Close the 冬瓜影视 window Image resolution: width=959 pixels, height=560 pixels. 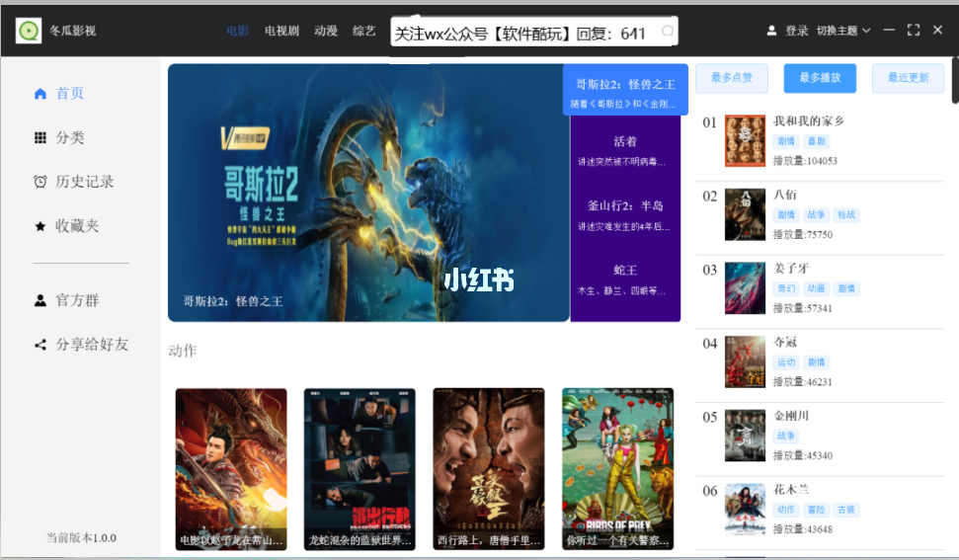[x=937, y=30]
